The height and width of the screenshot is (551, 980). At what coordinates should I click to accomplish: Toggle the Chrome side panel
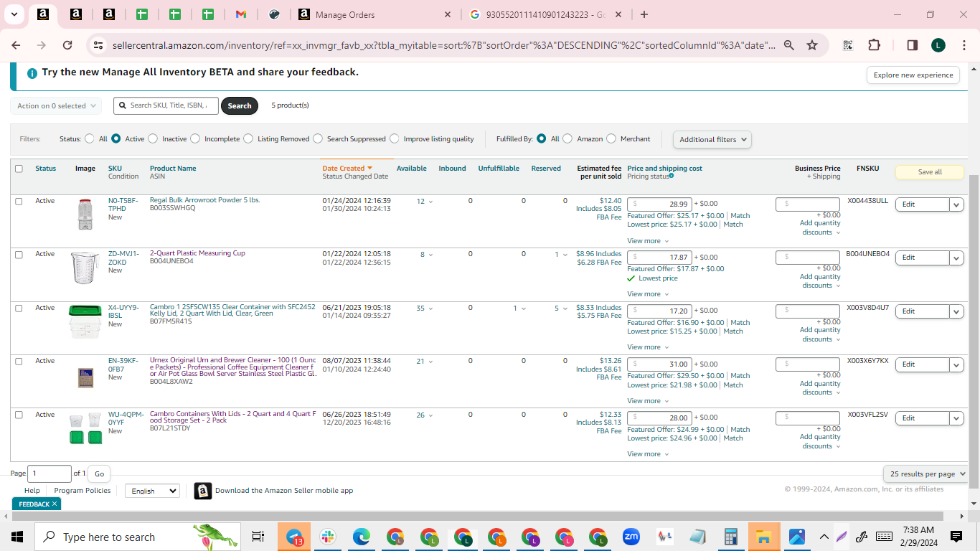click(913, 45)
